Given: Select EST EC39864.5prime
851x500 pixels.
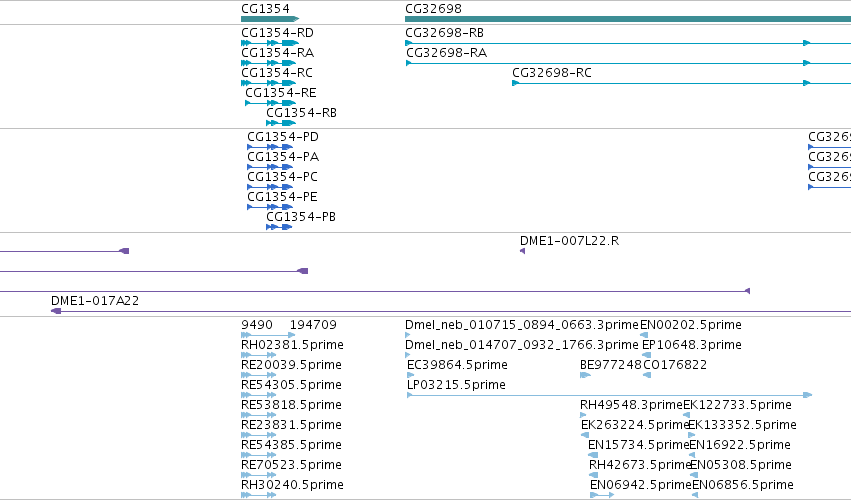Looking at the screenshot, I should pyautogui.click(x=457, y=365).
